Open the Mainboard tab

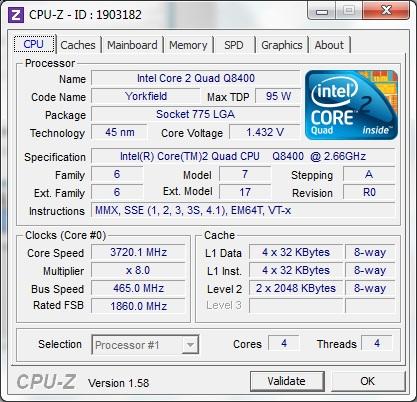[x=132, y=45]
